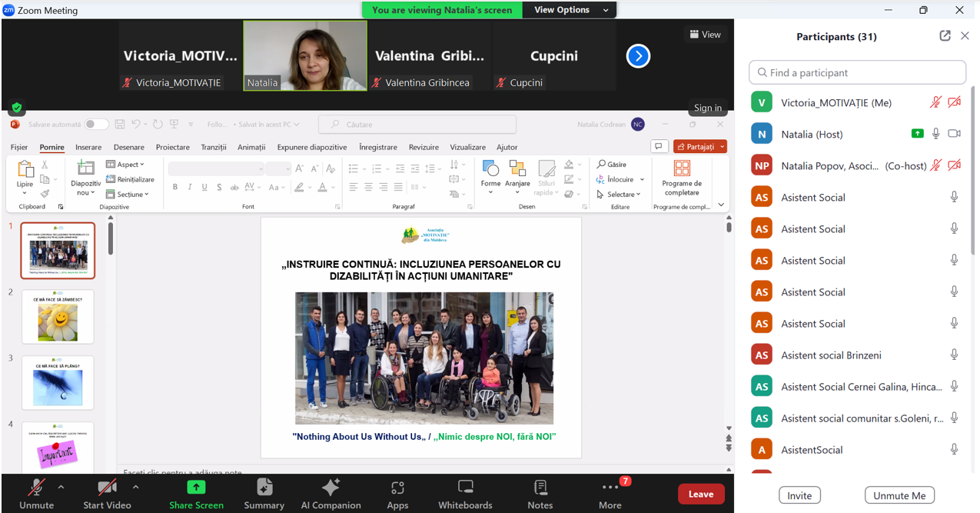Open the meeting Summary icon

(264, 493)
